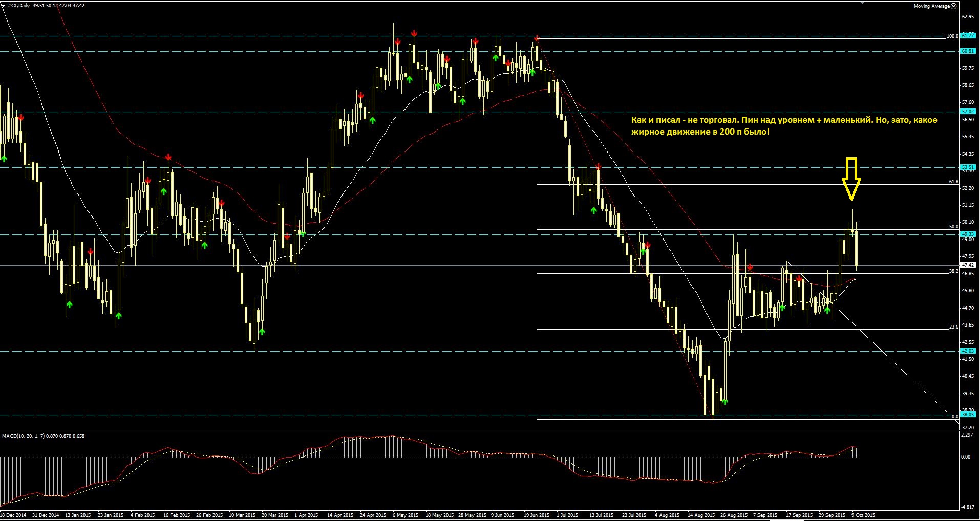Select the green fractal arrow under the March 2015 low
The image size is (980, 521).
tap(262, 332)
